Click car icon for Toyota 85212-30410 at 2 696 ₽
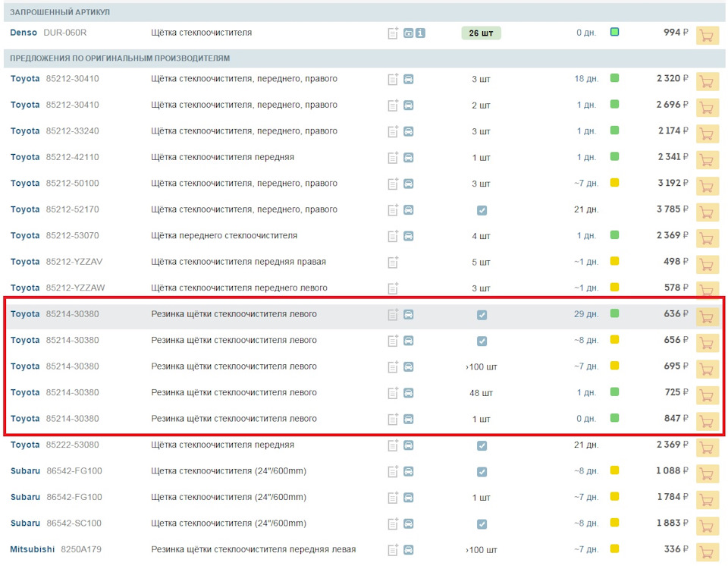This screenshot has height=566, width=728. click(x=408, y=105)
